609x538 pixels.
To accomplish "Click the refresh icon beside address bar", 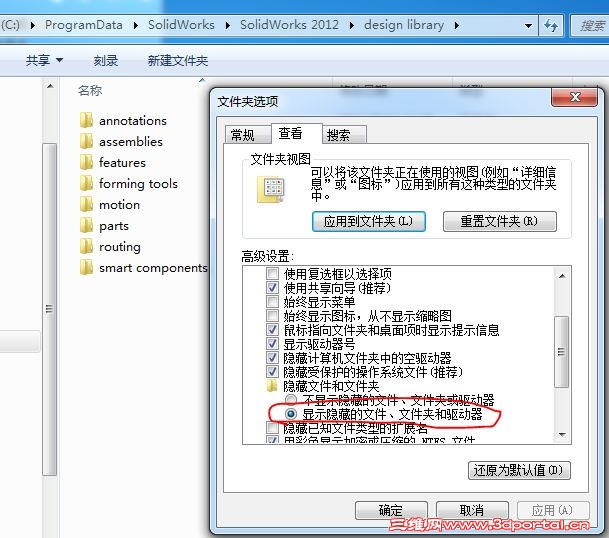I will pyautogui.click(x=551, y=26).
